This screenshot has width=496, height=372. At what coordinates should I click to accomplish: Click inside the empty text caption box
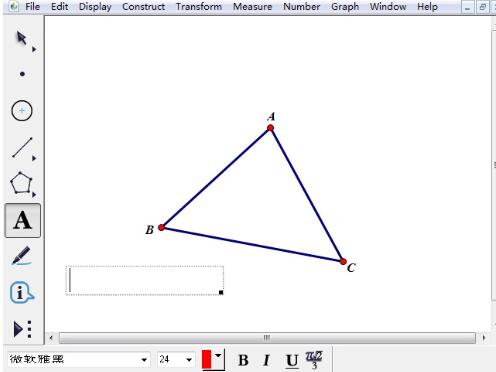click(x=145, y=280)
